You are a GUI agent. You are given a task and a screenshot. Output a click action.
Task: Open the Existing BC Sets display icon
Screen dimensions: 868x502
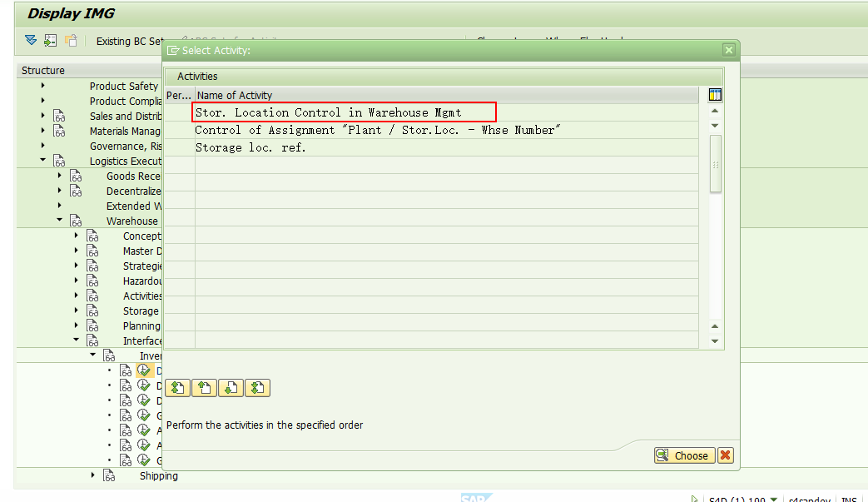[x=50, y=40]
